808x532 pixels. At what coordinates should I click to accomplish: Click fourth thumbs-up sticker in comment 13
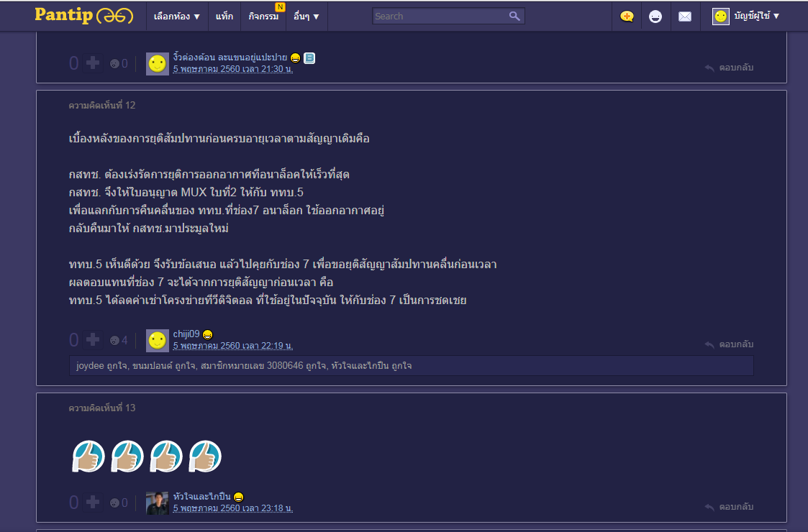204,457
